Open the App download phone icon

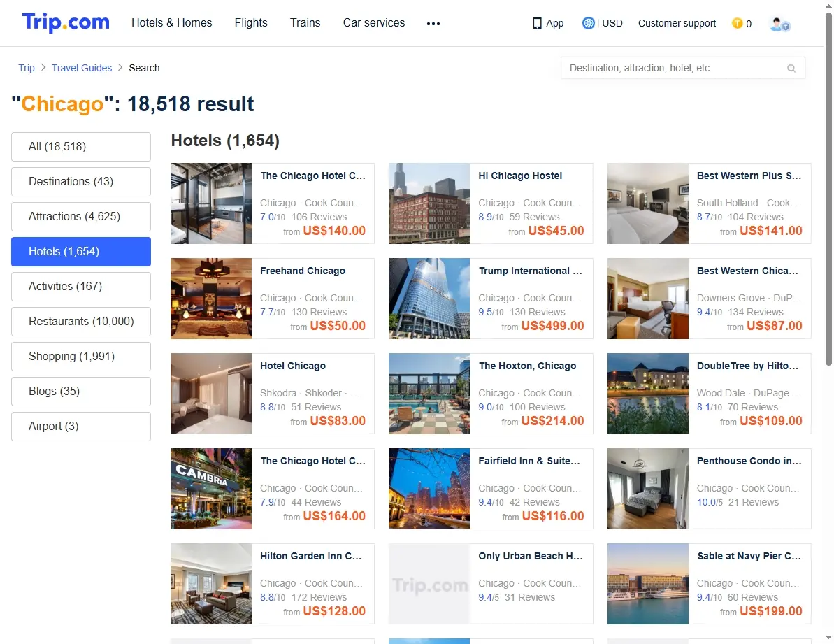tap(537, 23)
